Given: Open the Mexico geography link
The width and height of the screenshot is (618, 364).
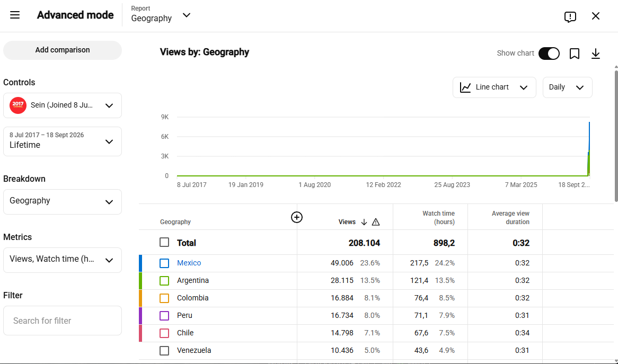Looking at the screenshot, I should coord(189,263).
